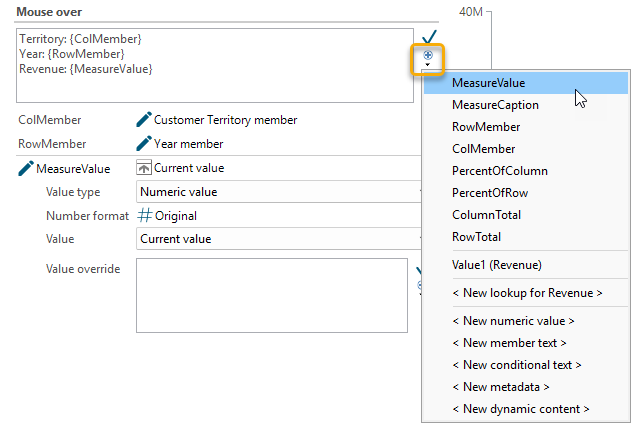Viewport: 631px width, 423px height.
Task: Choose PercentOfColumn in the menu
Action: [499, 171]
